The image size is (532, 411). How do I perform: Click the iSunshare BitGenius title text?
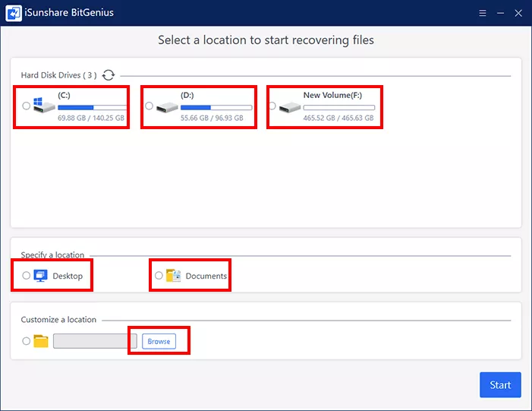[x=69, y=13]
